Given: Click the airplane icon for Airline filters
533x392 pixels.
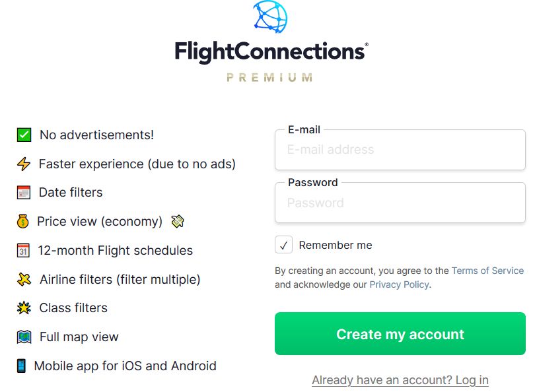Looking at the screenshot, I should click(x=24, y=279).
